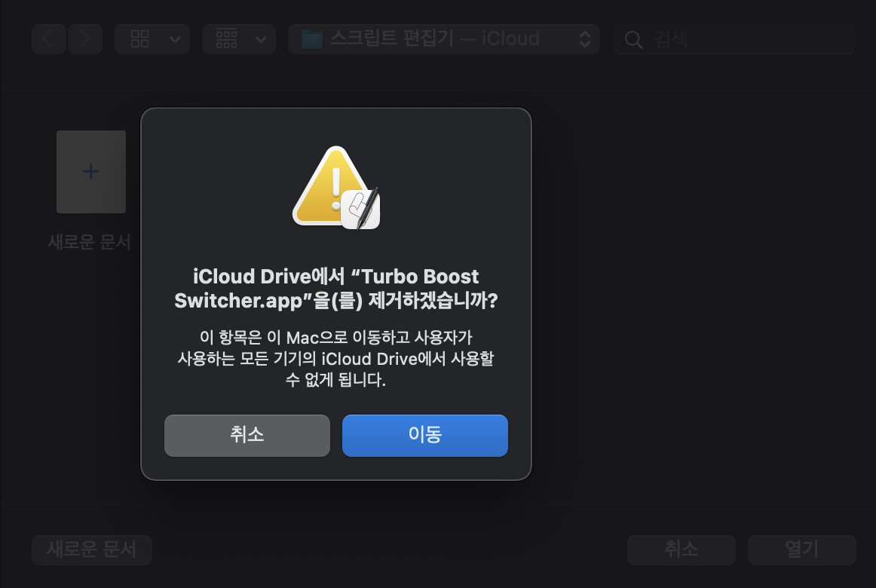Click the 이동 button in dialog

pyautogui.click(x=424, y=436)
